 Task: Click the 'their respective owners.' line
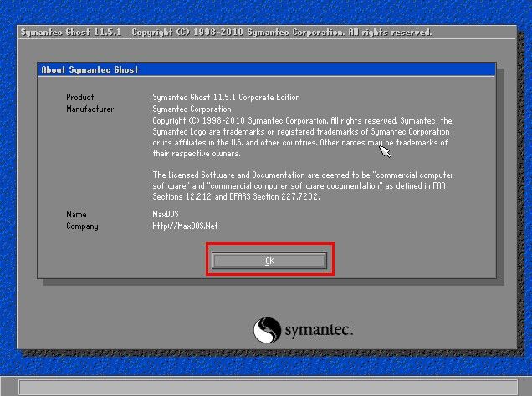tap(197, 154)
